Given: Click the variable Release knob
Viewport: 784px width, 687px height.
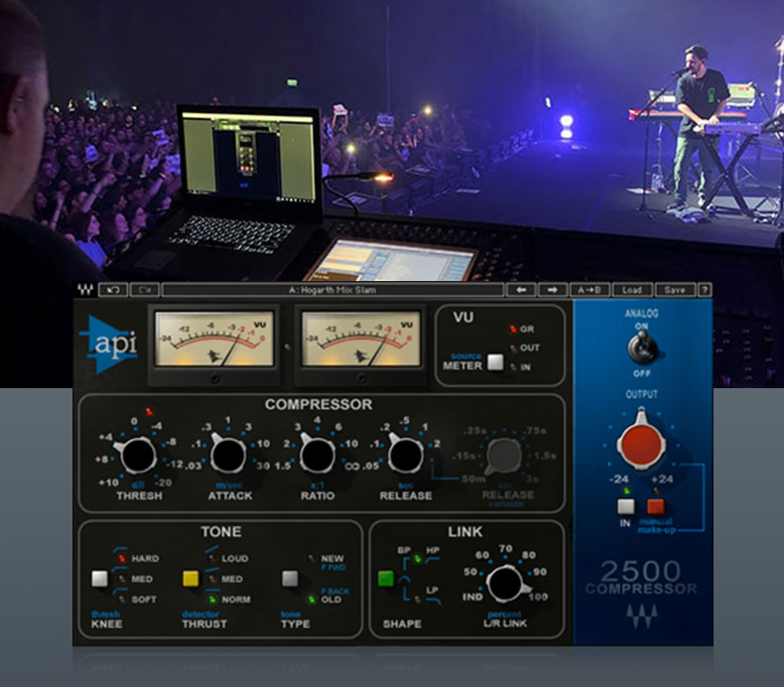Looking at the screenshot, I should coord(504,456).
